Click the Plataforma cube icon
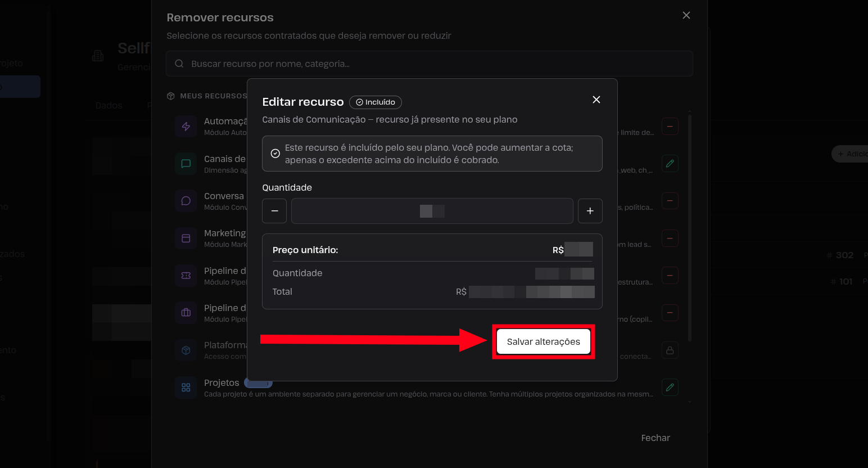This screenshot has height=468, width=868. pos(186,350)
